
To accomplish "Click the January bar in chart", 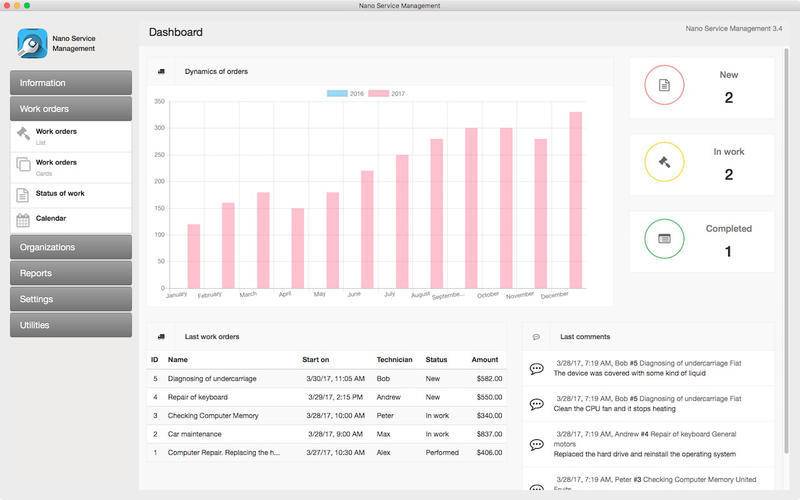I will click(x=194, y=256).
